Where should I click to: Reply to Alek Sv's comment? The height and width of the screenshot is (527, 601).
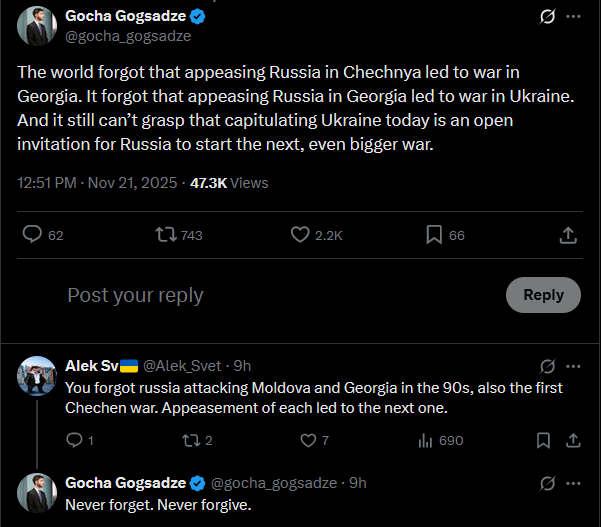coord(74,440)
